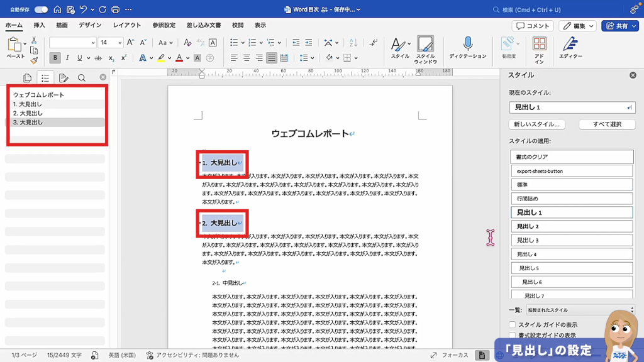Open the 編集 mode dropdown
Viewport: 644px width, 362px height.
(577, 26)
